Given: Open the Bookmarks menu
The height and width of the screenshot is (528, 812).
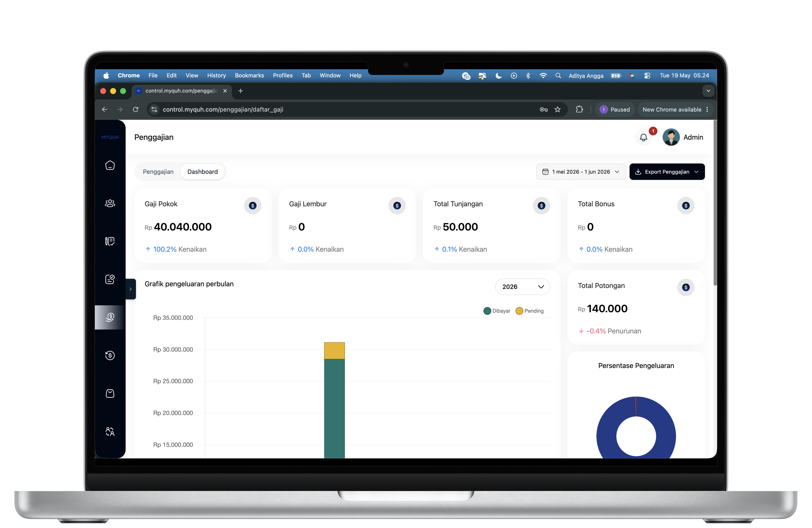Looking at the screenshot, I should point(249,75).
